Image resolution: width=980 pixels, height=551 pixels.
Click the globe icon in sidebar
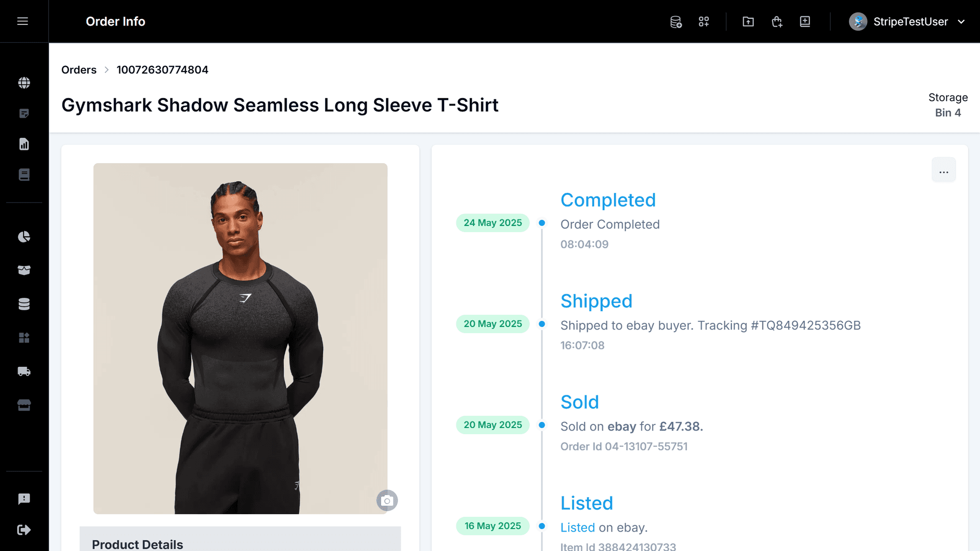click(x=24, y=83)
